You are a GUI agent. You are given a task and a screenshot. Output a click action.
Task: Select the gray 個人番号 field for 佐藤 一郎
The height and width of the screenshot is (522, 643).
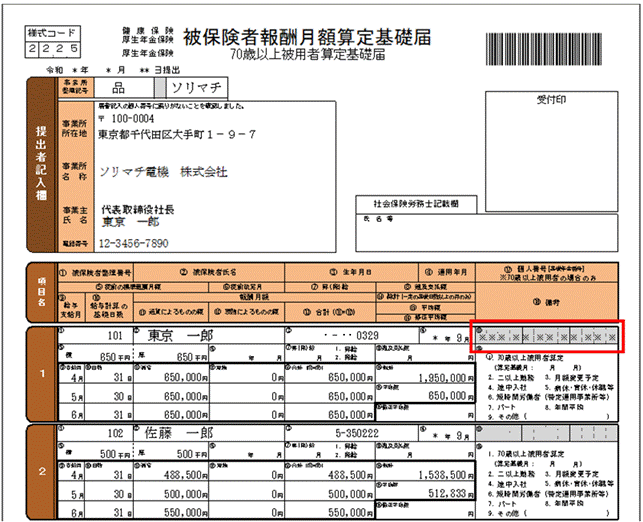[x=547, y=433]
